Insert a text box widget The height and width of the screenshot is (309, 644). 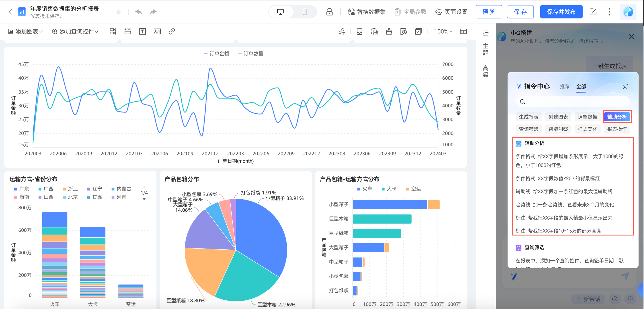(143, 32)
